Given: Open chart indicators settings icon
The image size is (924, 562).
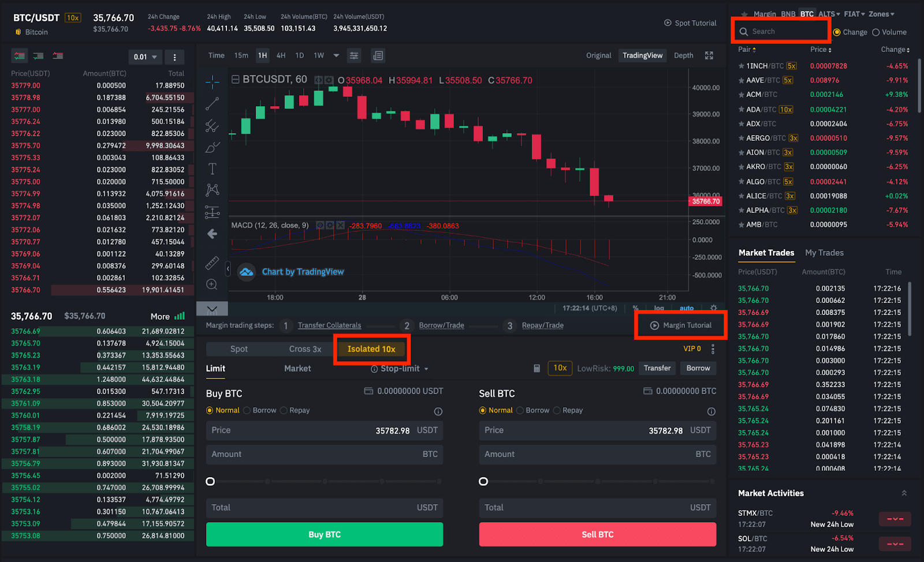Looking at the screenshot, I should pyautogui.click(x=354, y=55).
